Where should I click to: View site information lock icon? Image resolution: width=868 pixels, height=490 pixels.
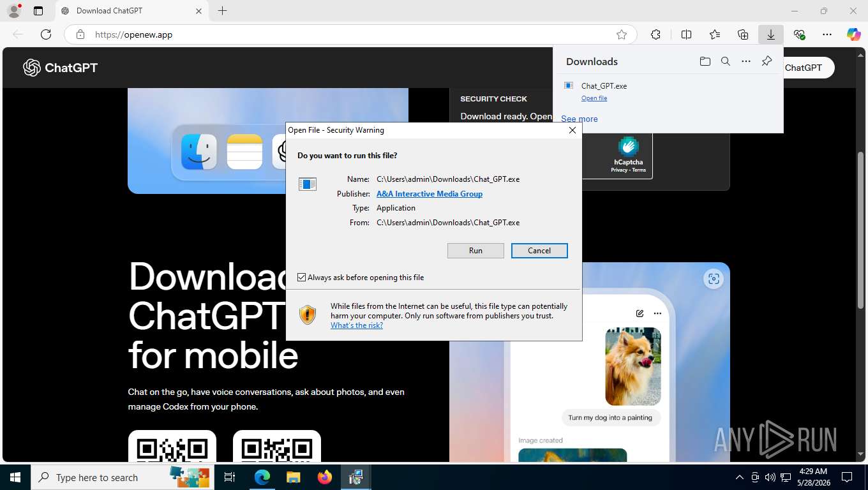[80, 34]
